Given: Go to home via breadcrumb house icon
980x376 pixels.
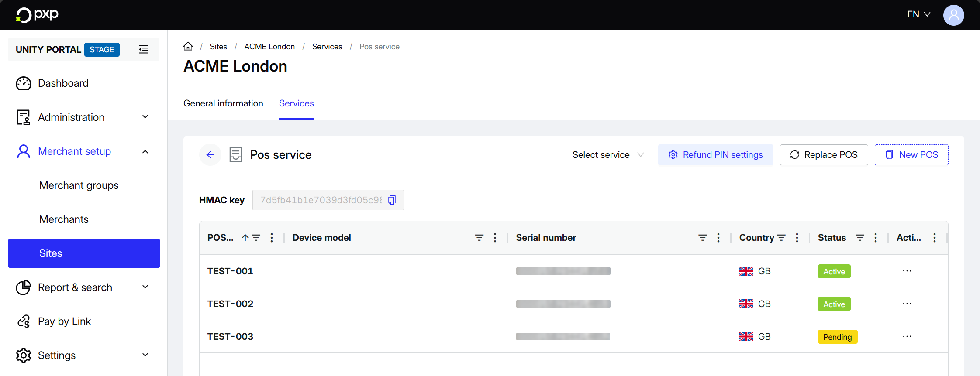Looking at the screenshot, I should (188, 46).
